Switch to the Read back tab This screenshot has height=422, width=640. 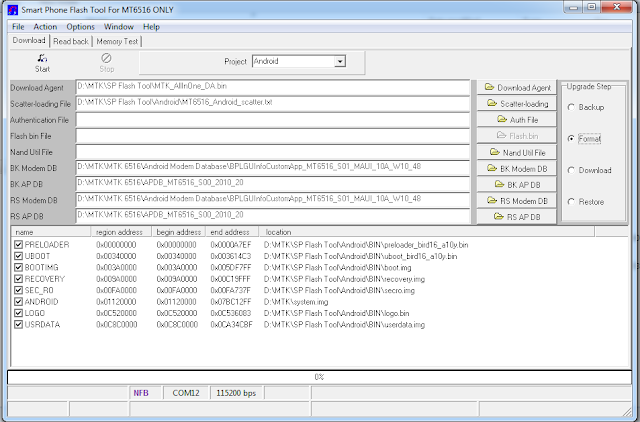tap(71, 41)
